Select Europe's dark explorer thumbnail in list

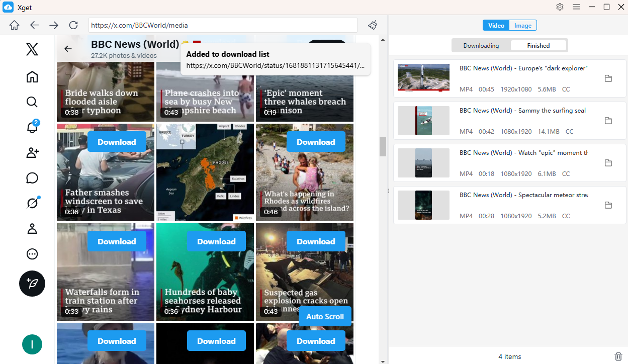[423, 78]
